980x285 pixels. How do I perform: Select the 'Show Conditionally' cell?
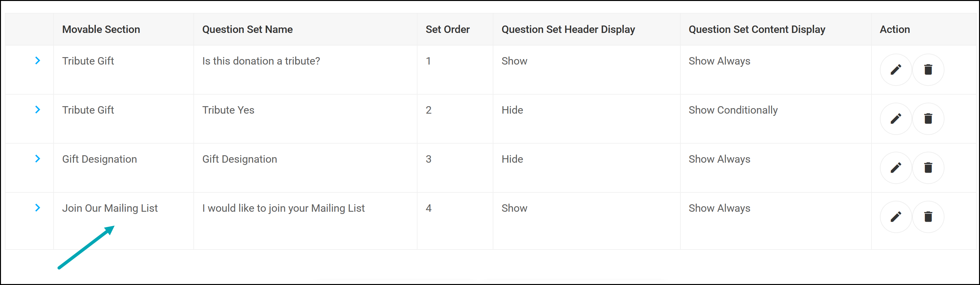(x=733, y=110)
